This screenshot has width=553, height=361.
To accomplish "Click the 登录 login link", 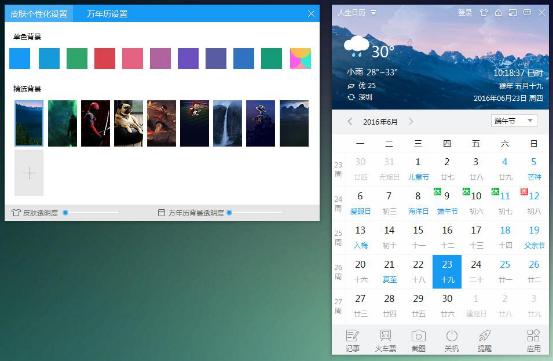I will (464, 13).
